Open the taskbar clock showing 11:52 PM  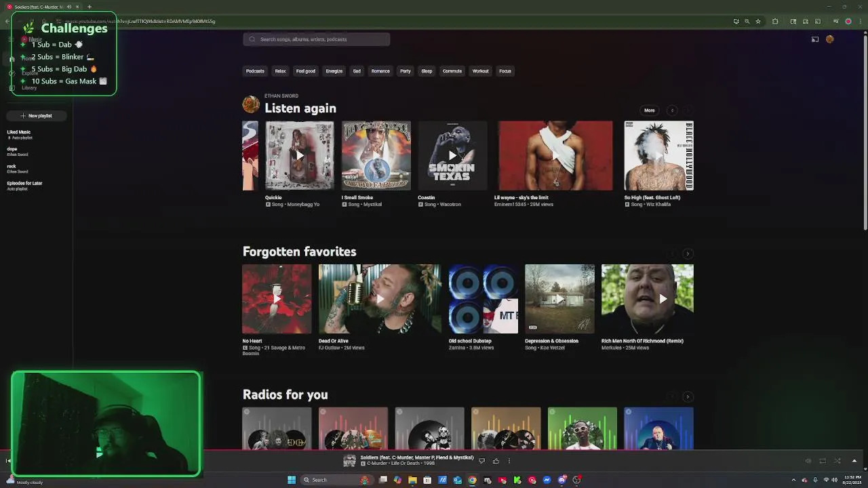pyautogui.click(x=851, y=480)
